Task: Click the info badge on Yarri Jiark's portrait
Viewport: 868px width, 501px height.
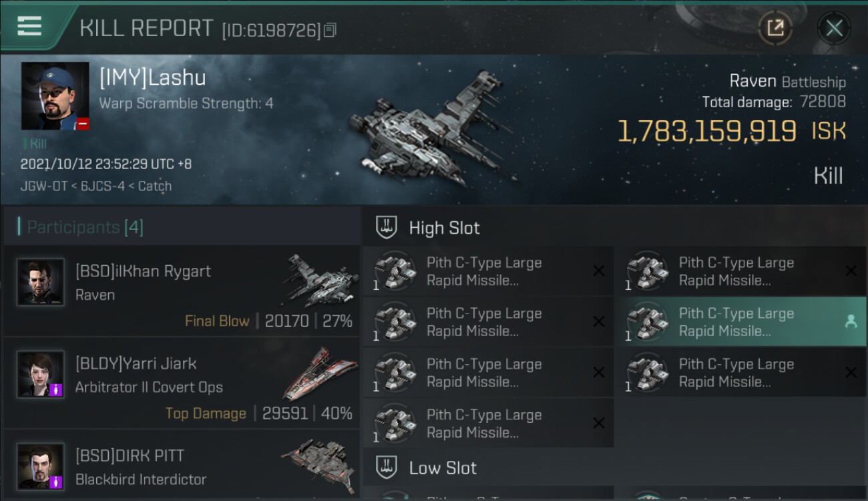Action: click(55, 389)
